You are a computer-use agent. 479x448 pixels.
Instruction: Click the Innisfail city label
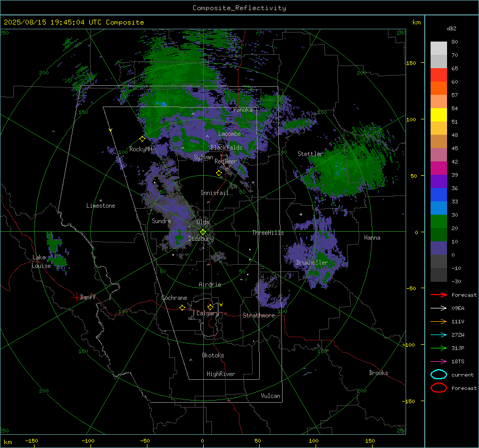(214, 193)
